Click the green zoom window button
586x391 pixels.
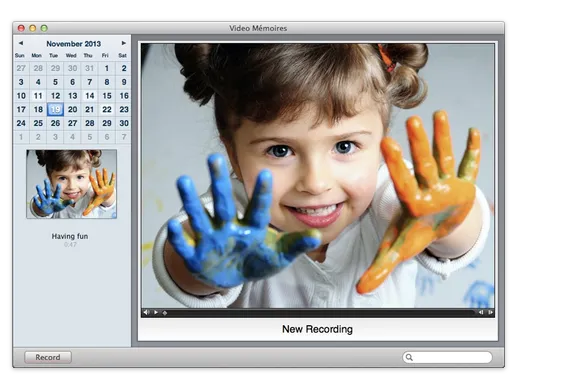coord(44,28)
